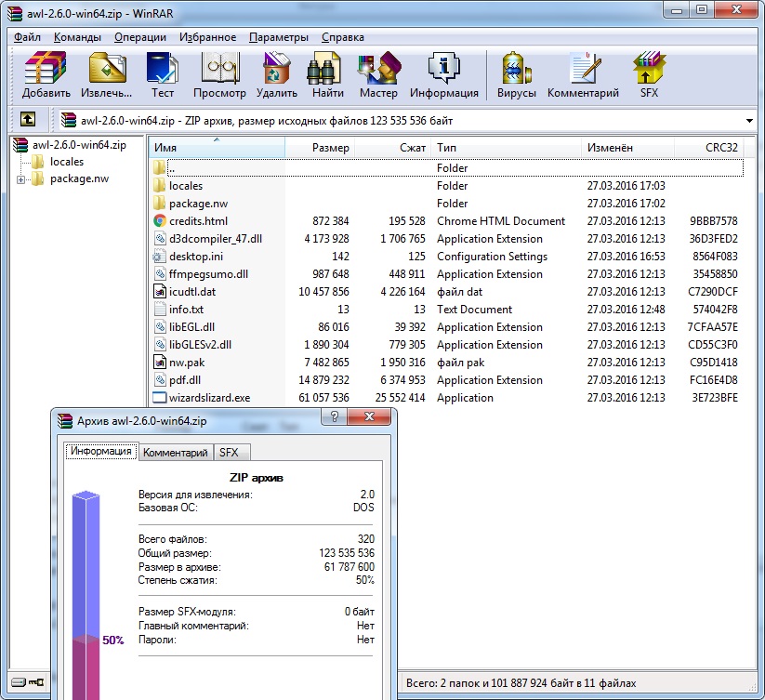
Task: Click the drive icon in status bar
Action: 19,682
